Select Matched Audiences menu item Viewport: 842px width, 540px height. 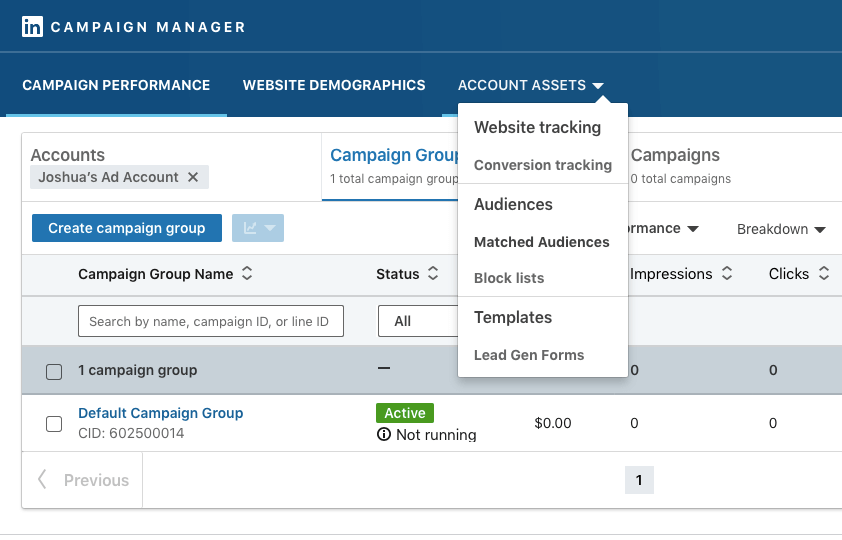(x=541, y=242)
